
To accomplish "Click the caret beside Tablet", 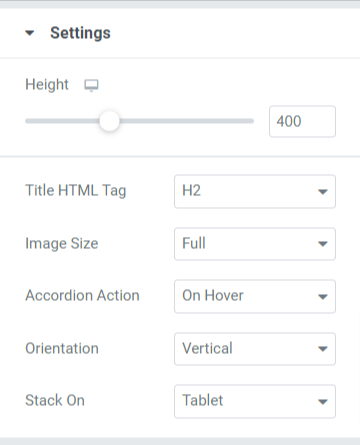I will pos(322,402).
